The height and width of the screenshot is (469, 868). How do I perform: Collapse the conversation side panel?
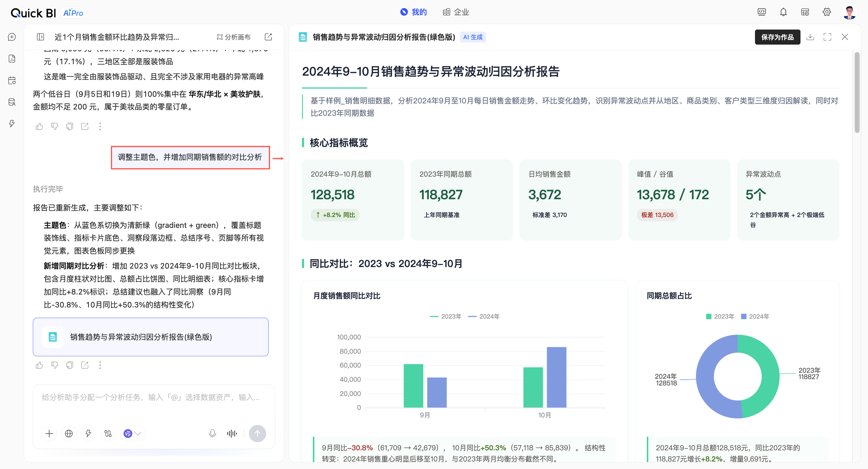40,37
